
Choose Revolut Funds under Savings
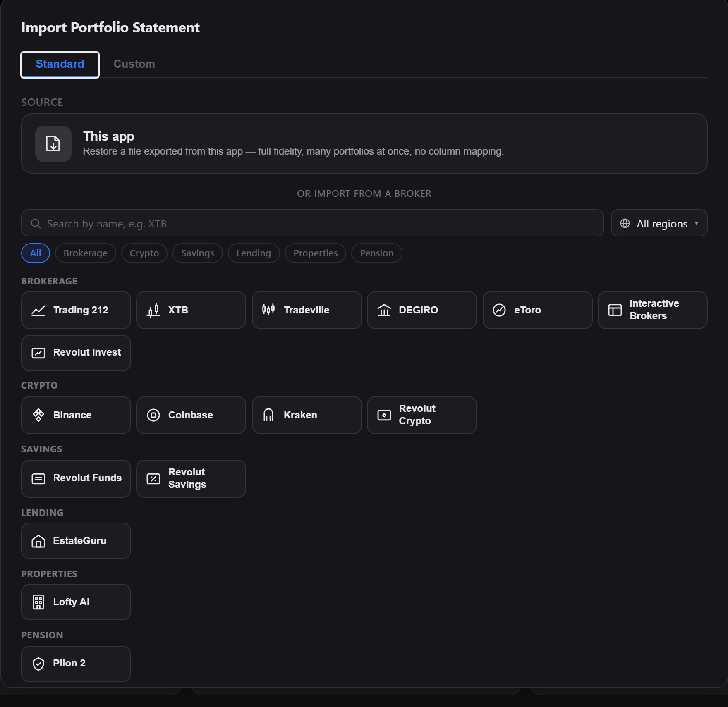76,479
